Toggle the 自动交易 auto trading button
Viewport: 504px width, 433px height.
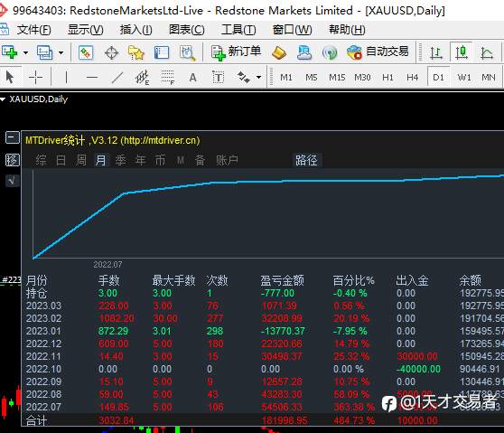(x=378, y=52)
